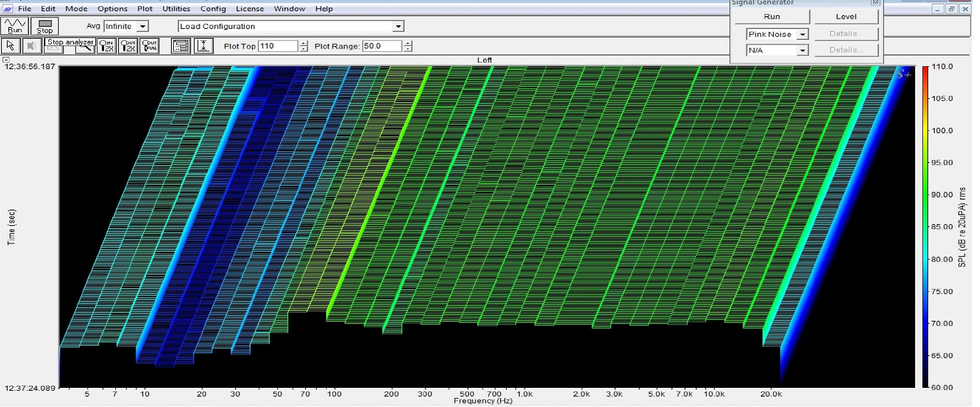Click the Zoom Out Full icon
This screenshot has width=980, height=407.
point(150,46)
